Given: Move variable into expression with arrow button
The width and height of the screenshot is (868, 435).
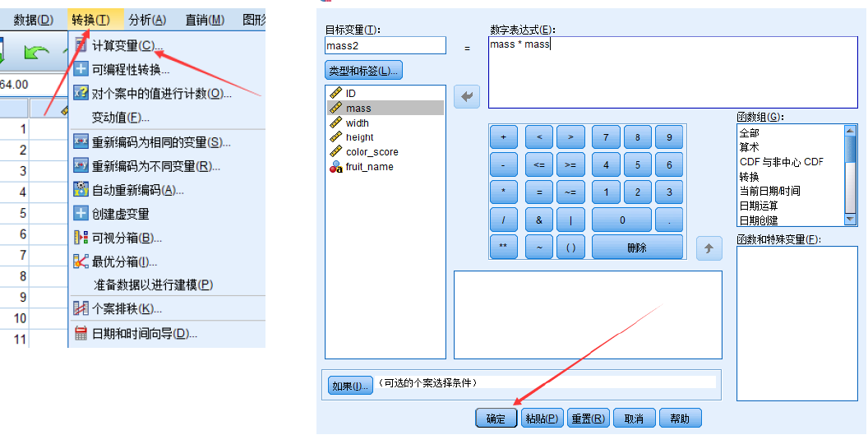Looking at the screenshot, I should [467, 97].
